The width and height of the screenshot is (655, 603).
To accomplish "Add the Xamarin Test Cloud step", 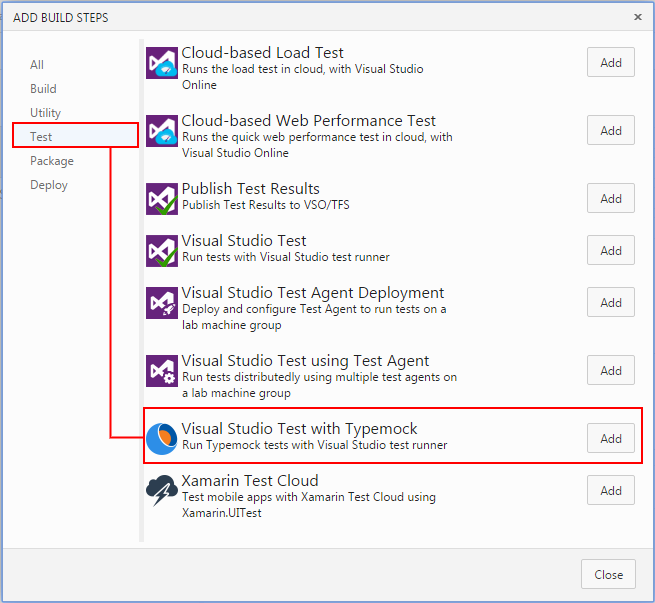I will click(x=611, y=491).
